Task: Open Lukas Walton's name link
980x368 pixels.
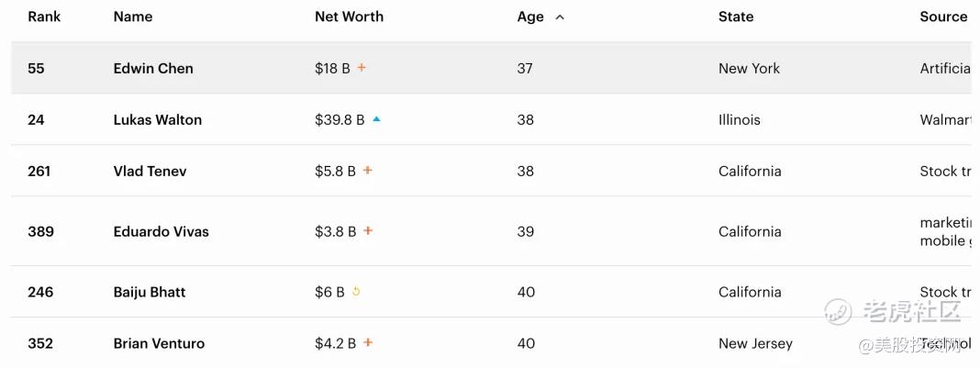Action: click(157, 119)
